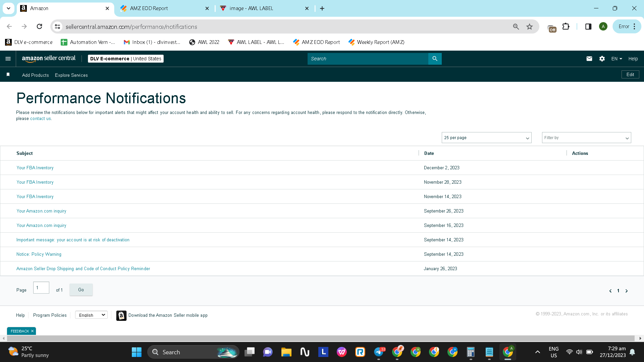Open Chrome side panel
The width and height of the screenshot is (644, 362).
[588, 26]
